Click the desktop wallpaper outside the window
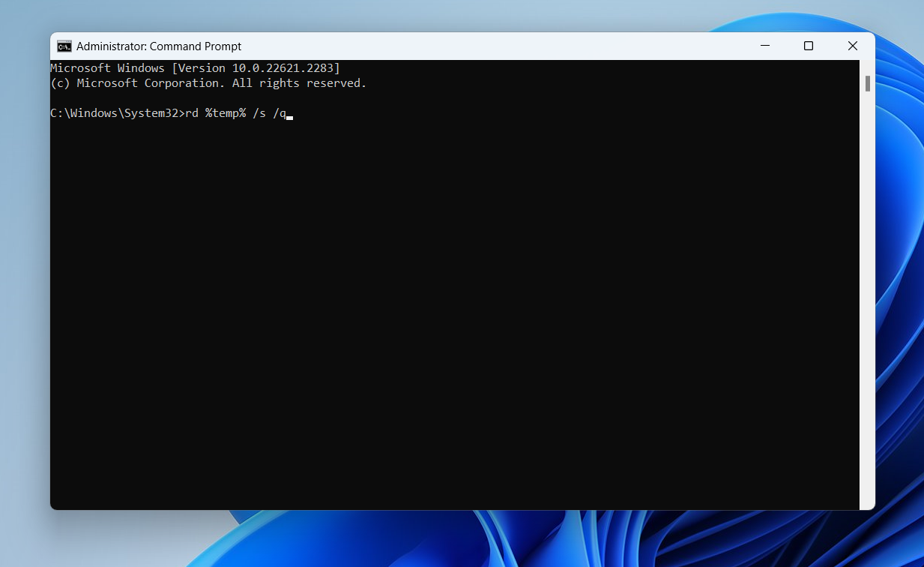 tap(22, 300)
